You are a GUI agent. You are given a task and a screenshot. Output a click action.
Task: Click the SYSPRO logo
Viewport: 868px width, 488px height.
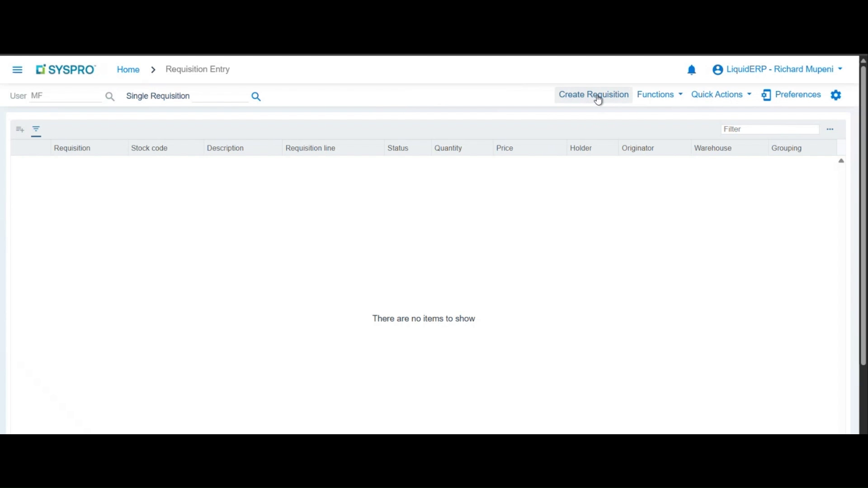[66, 69]
